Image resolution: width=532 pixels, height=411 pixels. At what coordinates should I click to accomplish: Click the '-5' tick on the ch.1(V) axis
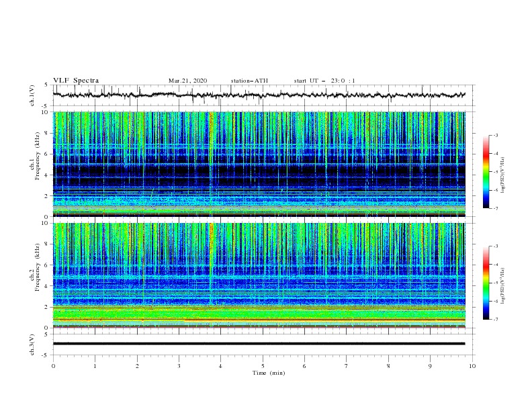point(46,106)
